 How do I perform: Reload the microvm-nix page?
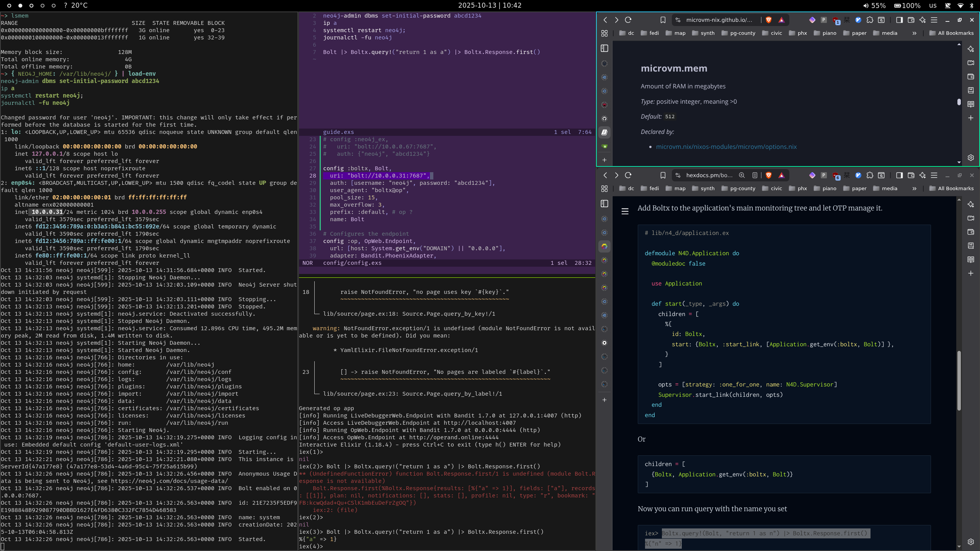(628, 20)
